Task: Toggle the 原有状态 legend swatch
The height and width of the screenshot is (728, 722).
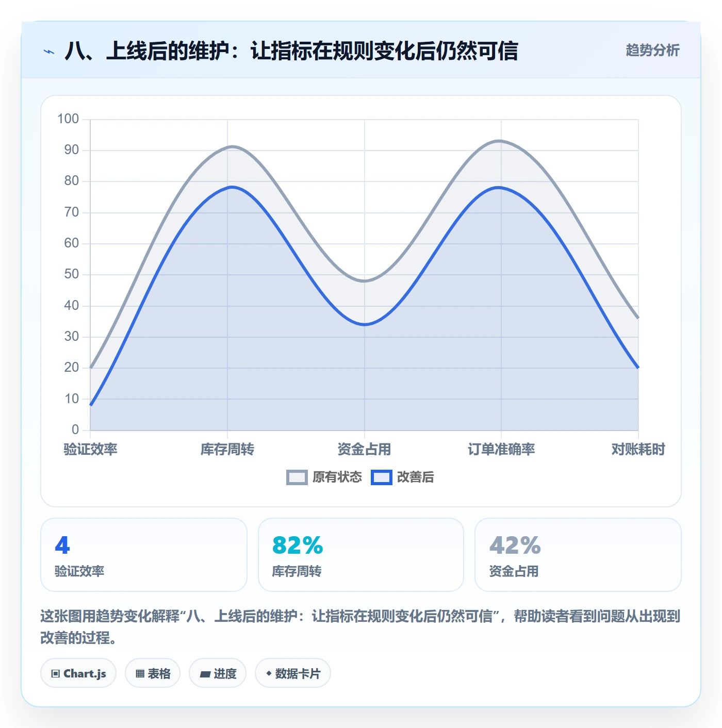Action: pyautogui.click(x=297, y=477)
